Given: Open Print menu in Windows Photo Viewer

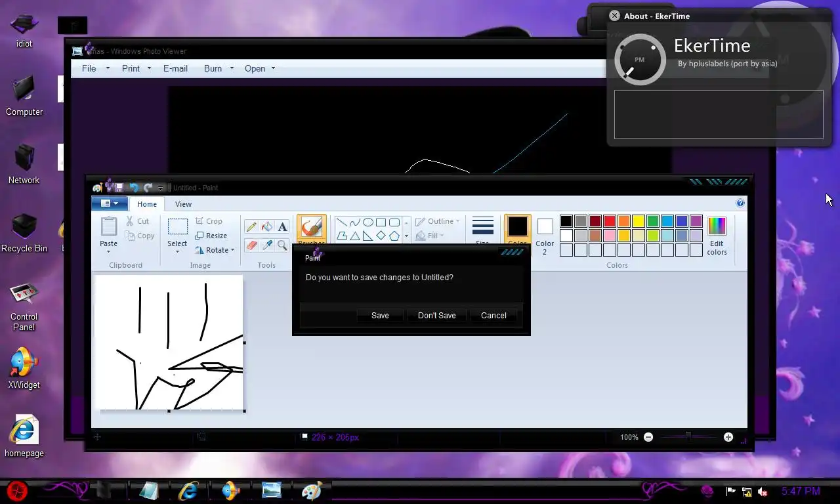Looking at the screenshot, I should click(x=136, y=68).
